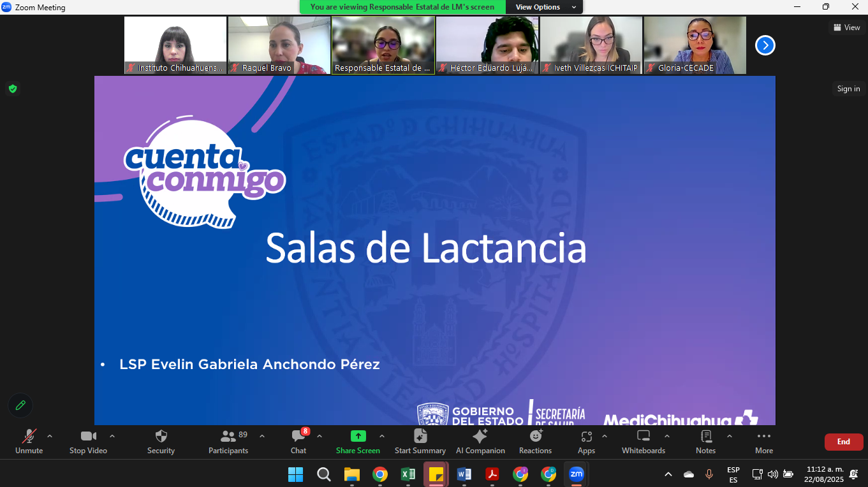Start the meeting summary
This screenshot has width=868, height=487.
click(x=420, y=441)
